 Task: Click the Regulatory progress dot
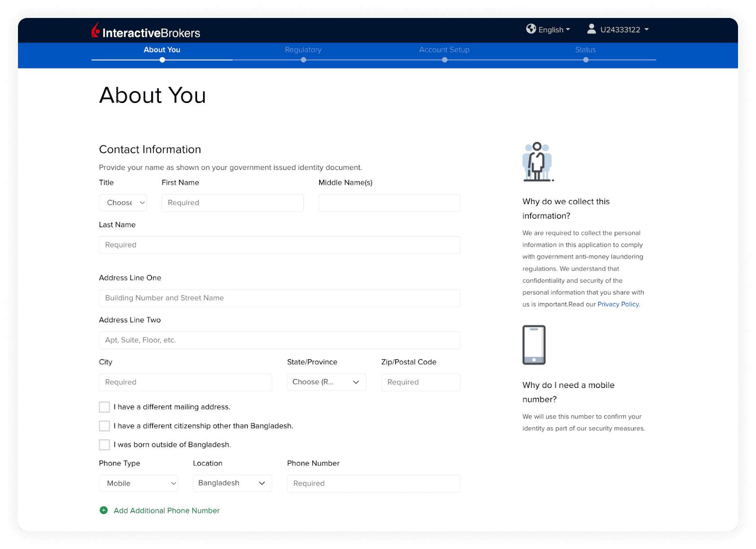coord(303,60)
